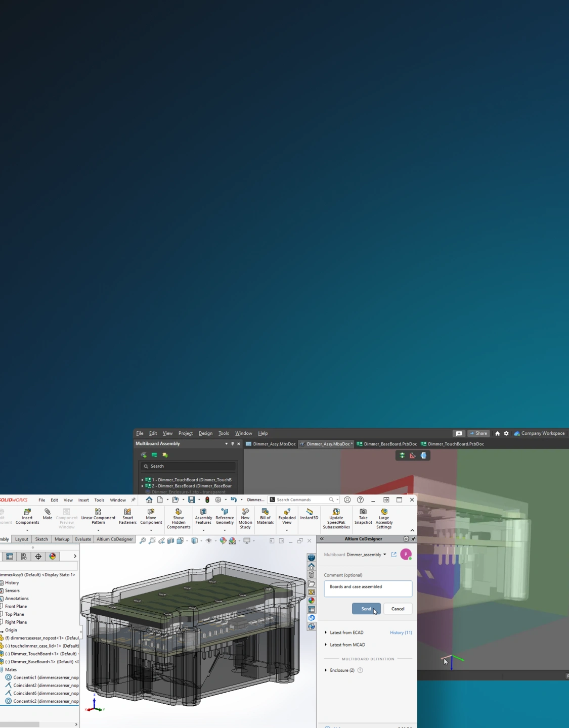Pin the SolidWorks menu bar
This screenshot has height=728, width=569.
pyautogui.click(x=134, y=500)
